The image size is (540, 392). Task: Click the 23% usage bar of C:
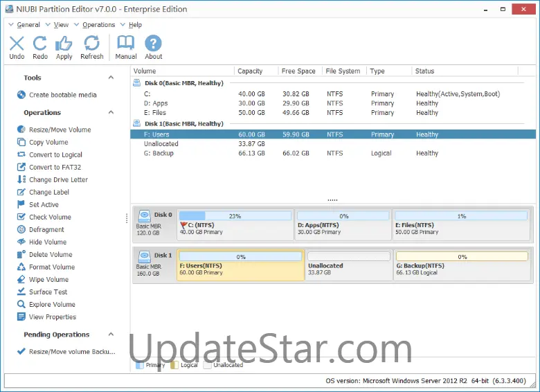(x=235, y=216)
